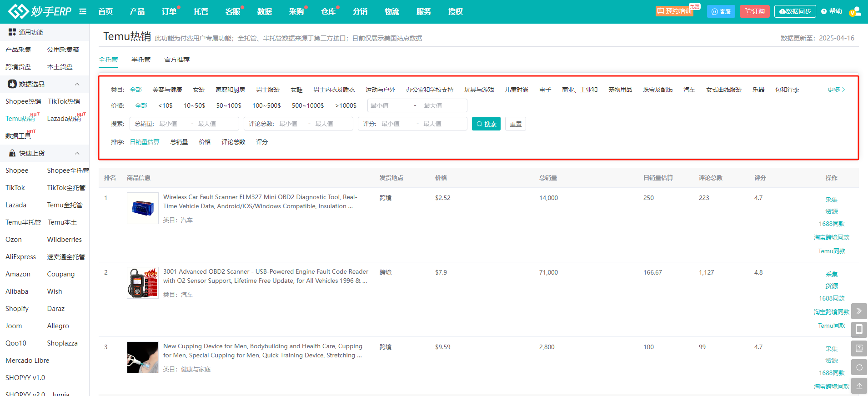This screenshot has height=396, width=868.
Task: Open the Cupping Device product thumbnail
Action: [143, 357]
